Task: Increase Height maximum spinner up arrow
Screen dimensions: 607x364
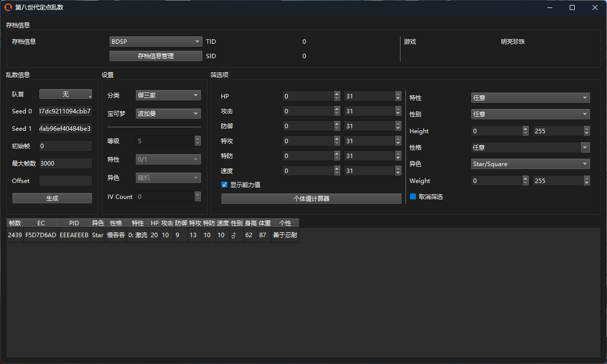Action: (x=587, y=129)
